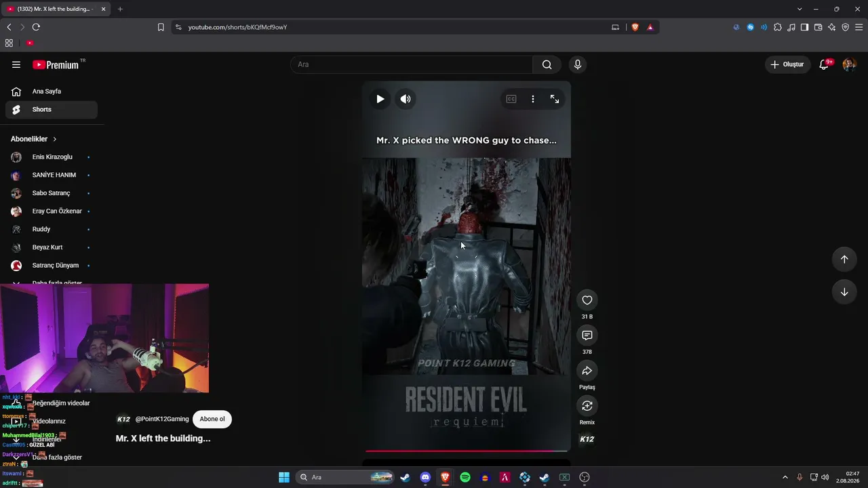Viewport: 868px width, 488px height.
Task: Open the Satranç Dünyam channel
Action: click(52, 266)
